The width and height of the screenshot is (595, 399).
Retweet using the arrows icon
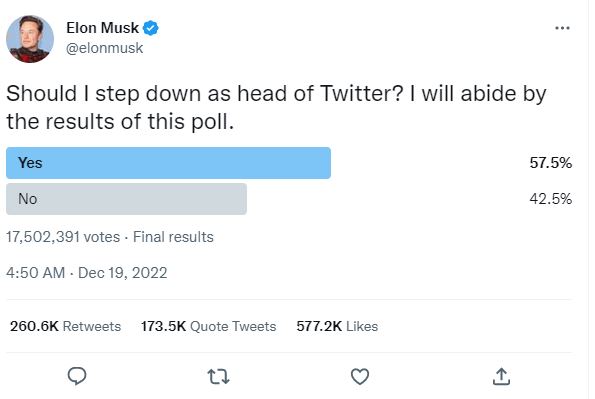pyautogui.click(x=219, y=377)
